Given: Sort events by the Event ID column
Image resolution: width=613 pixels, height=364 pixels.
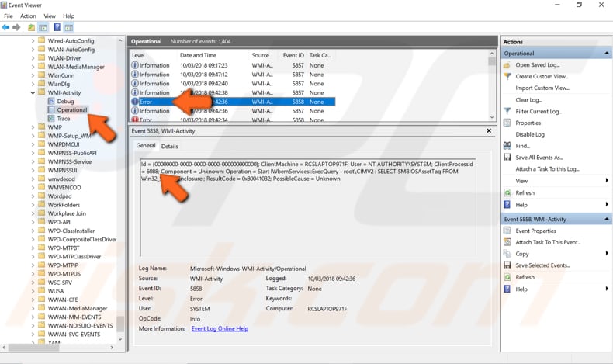Looking at the screenshot, I should pyautogui.click(x=293, y=55).
